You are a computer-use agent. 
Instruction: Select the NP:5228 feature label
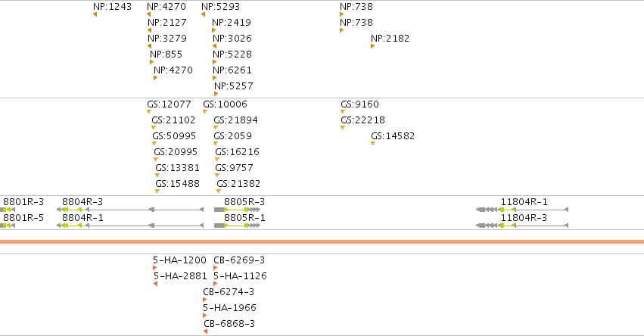[232, 54]
